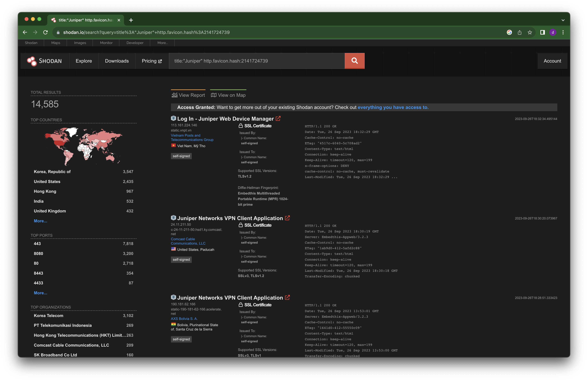This screenshot has width=588, height=381.
Task: Open external link icon for the 190.181.62.166 result
Action: coord(287,298)
